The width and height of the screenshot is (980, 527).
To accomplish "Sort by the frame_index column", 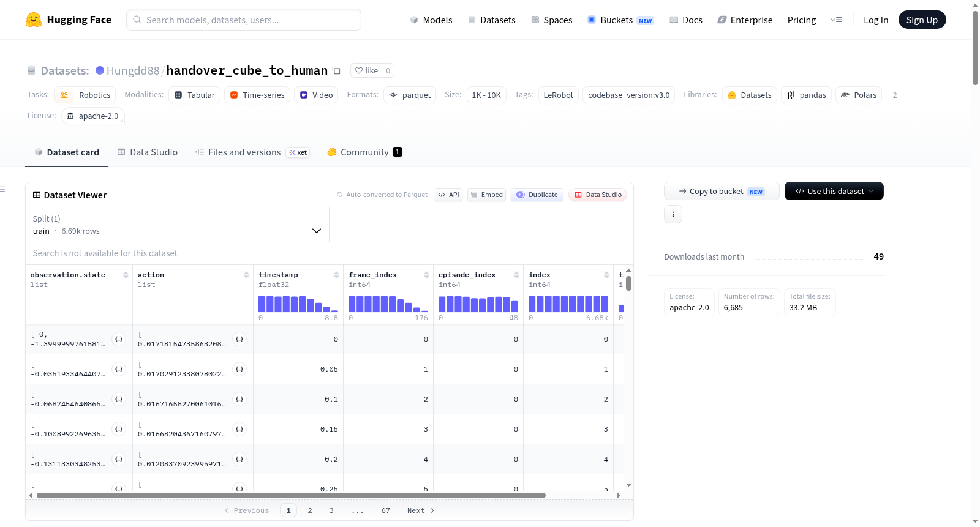I will (x=426, y=275).
